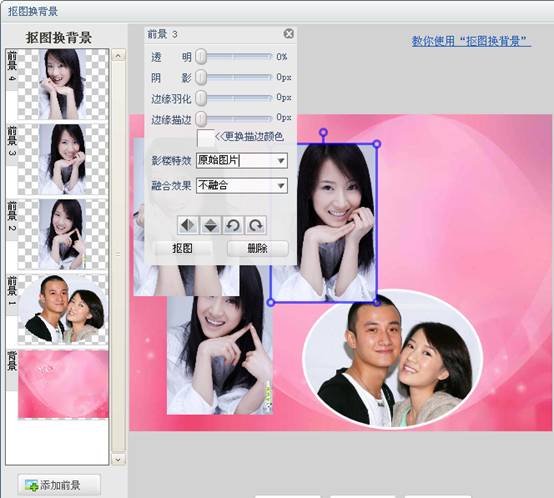554x498 pixels.
Task: Select the 前景 3 layer thumbnail
Action: click(x=63, y=159)
